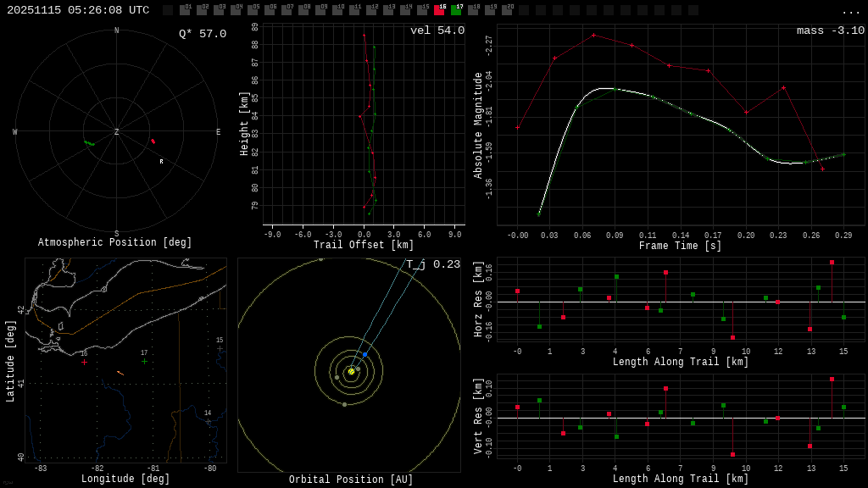The image size is (868, 488).
Task: Select station box 20 in top strip
Action: click(507, 10)
